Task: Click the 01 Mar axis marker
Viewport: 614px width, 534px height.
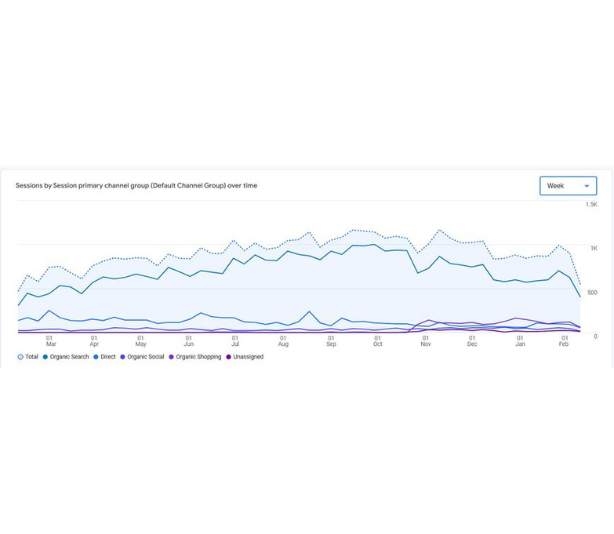Action: tap(50, 341)
